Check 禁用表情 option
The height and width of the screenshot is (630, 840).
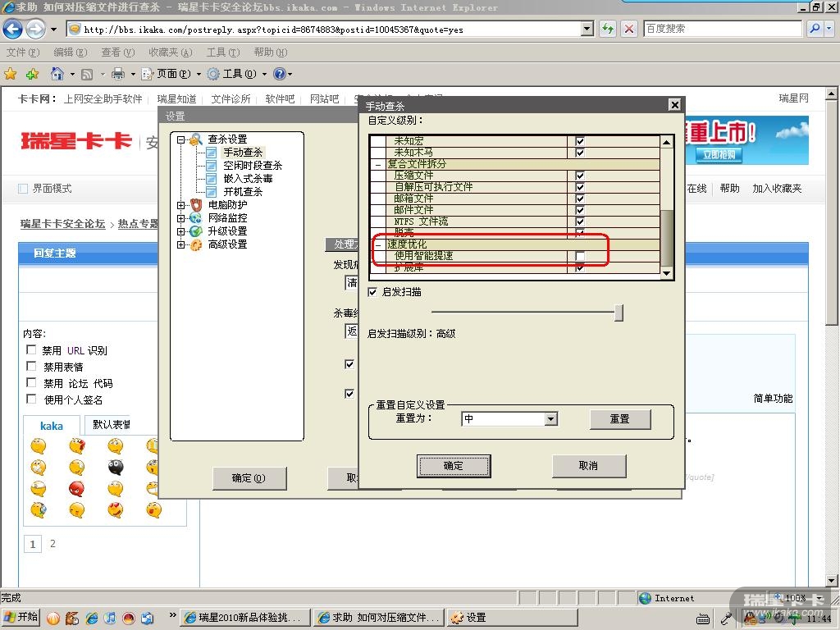coord(31,367)
